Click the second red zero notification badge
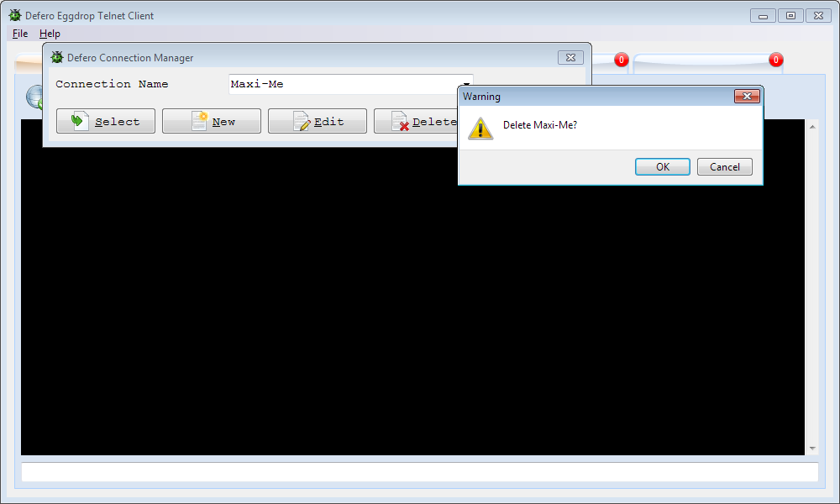The height and width of the screenshot is (504, 840). [775, 60]
